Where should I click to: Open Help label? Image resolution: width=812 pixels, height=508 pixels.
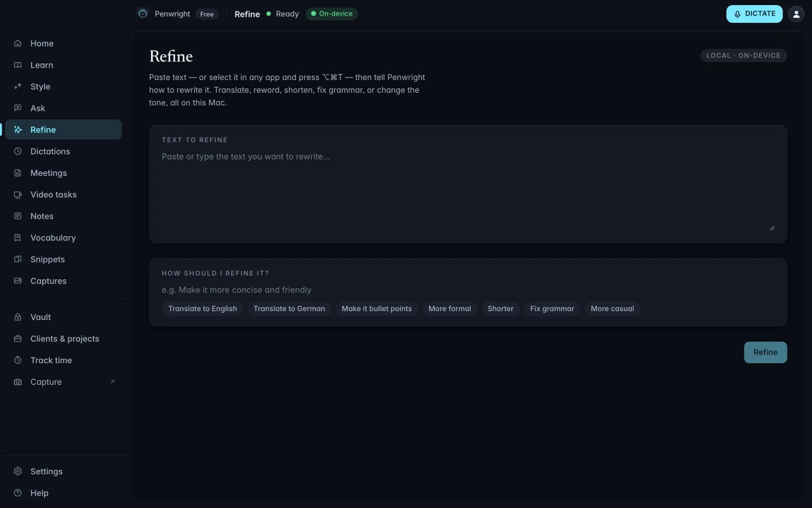tap(39, 493)
